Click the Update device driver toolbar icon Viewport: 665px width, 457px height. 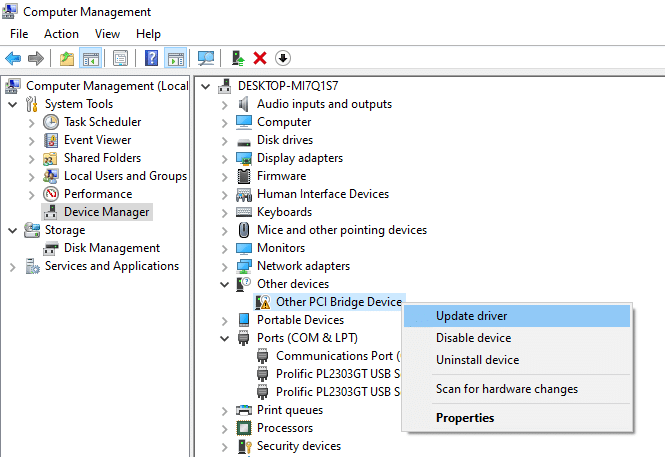(238, 58)
